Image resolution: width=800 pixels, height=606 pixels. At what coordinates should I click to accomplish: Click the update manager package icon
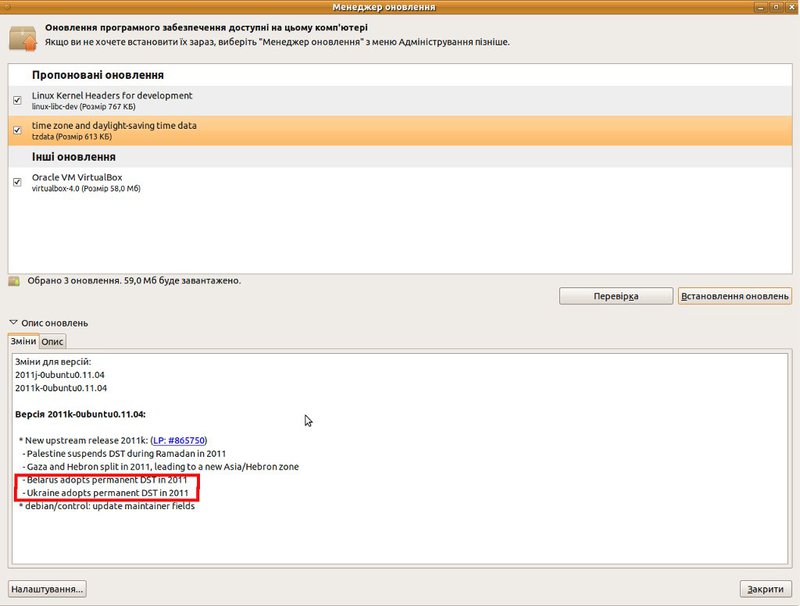(22, 37)
